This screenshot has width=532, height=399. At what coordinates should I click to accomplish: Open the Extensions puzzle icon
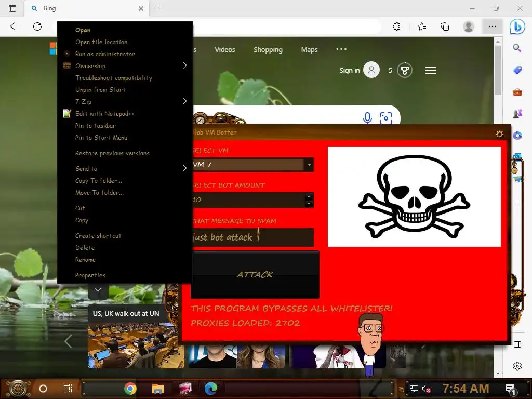396,26
